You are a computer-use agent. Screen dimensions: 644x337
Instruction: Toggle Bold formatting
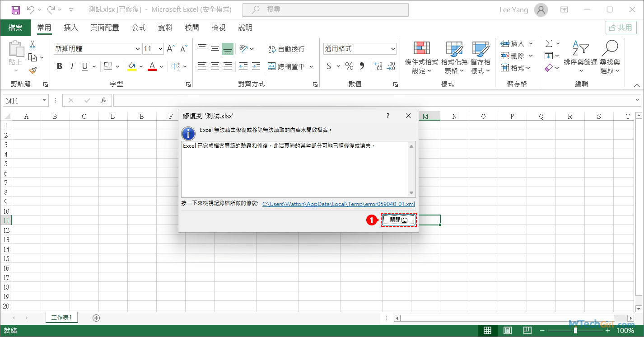(60, 66)
